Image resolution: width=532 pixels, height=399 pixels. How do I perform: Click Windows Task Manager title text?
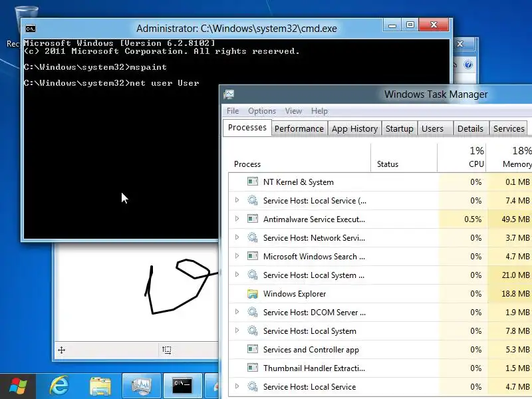(x=436, y=94)
